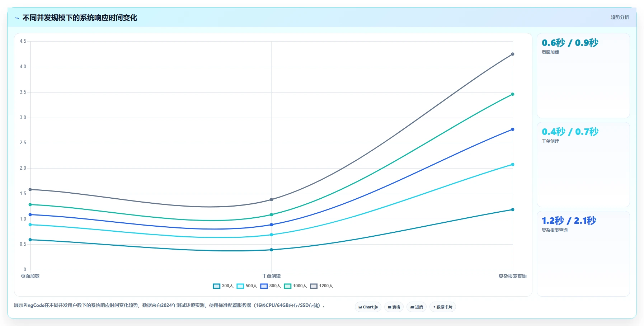Select the 1200人 data point at 工单创建
The height and width of the screenshot is (326, 644).
(x=271, y=200)
